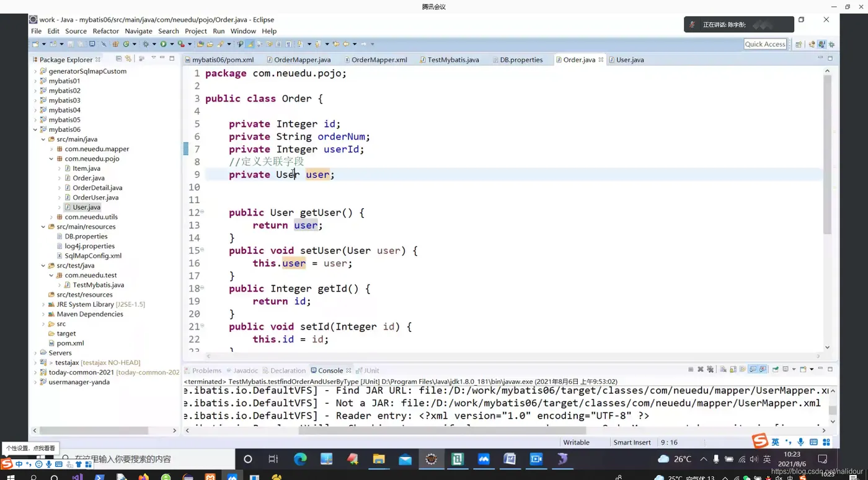The height and width of the screenshot is (480, 868).
Task: Click the Last Edit Location arrow icon
Action: (336, 44)
